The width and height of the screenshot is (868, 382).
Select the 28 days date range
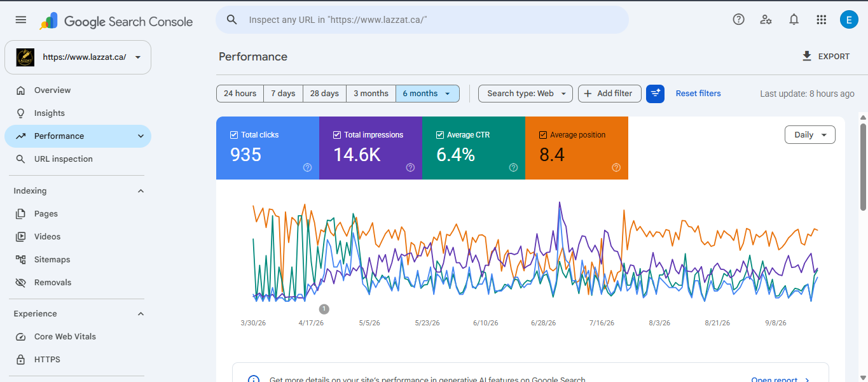(324, 94)
